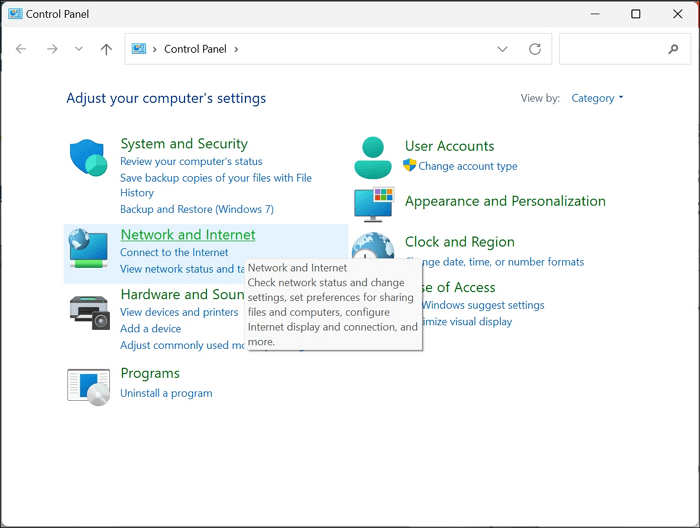
Task: Click Review your computer's status
Action: point(191,161)
